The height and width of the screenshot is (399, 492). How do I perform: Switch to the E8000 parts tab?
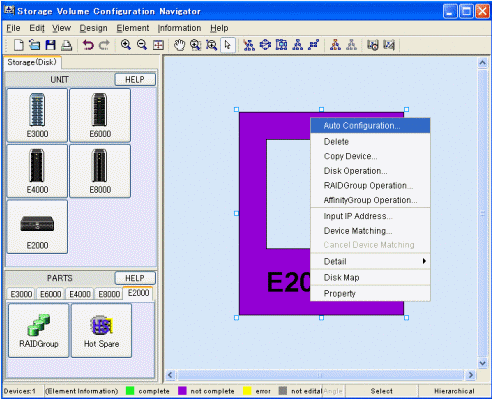(x=109, y=294)
